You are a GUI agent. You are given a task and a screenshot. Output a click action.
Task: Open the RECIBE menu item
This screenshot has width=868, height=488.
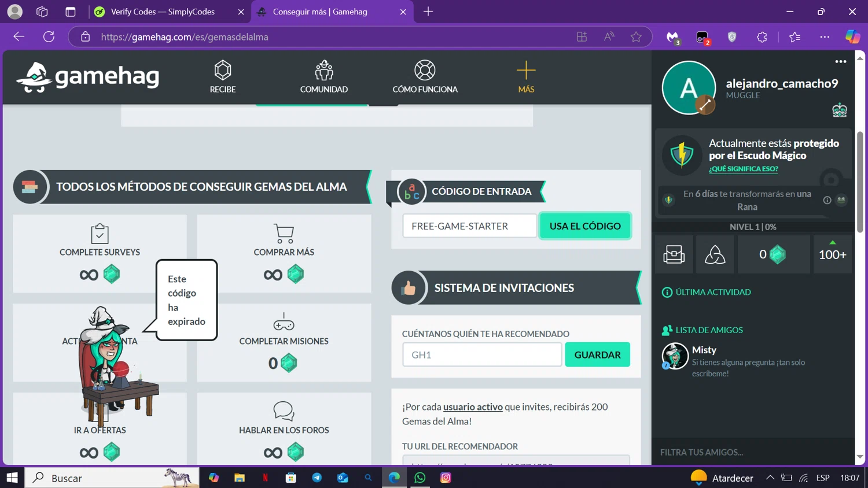click(223, 76)
